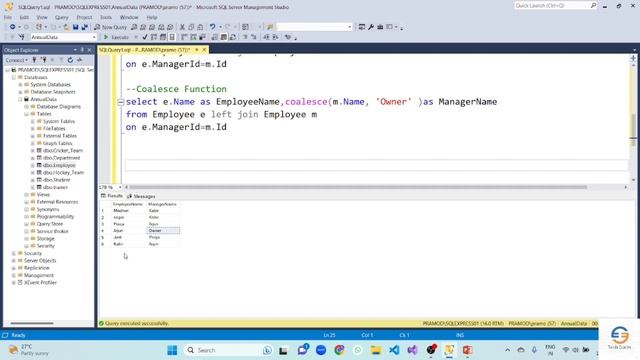
Task: Select the dbo.Hockey_Team table
Action: [x=63, y=173]
